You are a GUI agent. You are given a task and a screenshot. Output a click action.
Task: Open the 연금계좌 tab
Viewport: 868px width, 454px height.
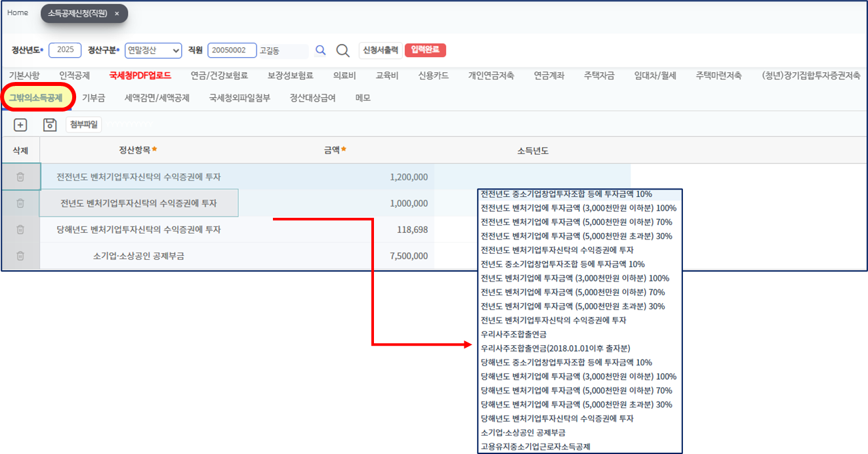coord(549,75)
